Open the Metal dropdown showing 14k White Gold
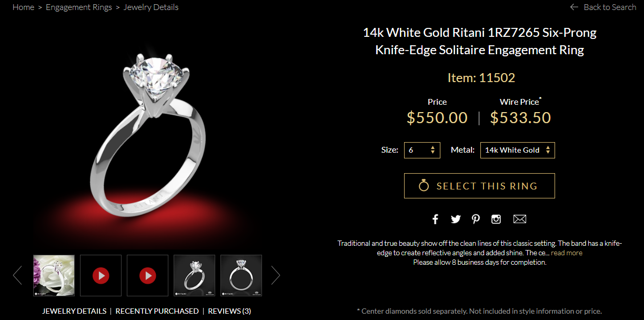The height and width of the screenshot is (320, 644). pyautogui.click(x=518, y=150)
